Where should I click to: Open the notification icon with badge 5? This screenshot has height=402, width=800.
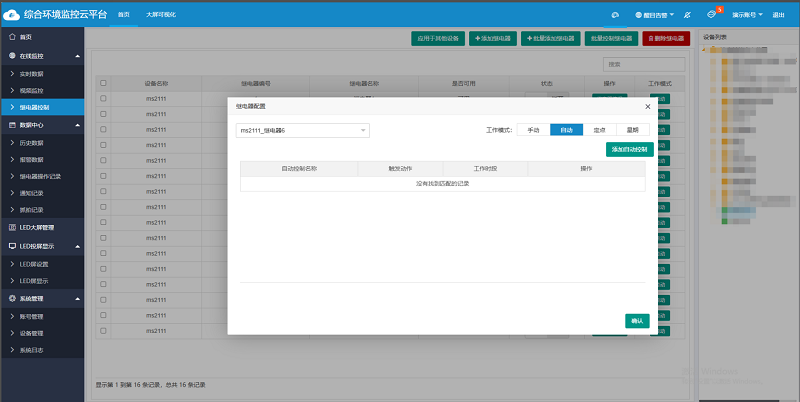coord(711,15)
